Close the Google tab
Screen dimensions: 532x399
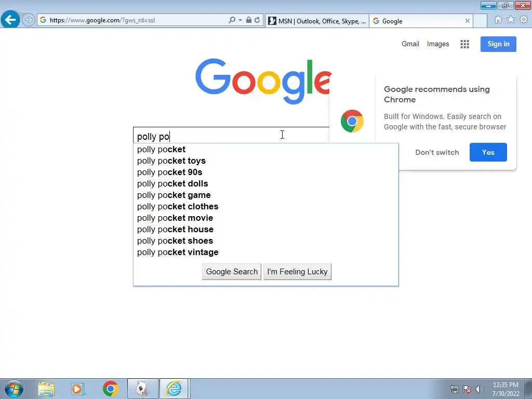click(467, 21)
